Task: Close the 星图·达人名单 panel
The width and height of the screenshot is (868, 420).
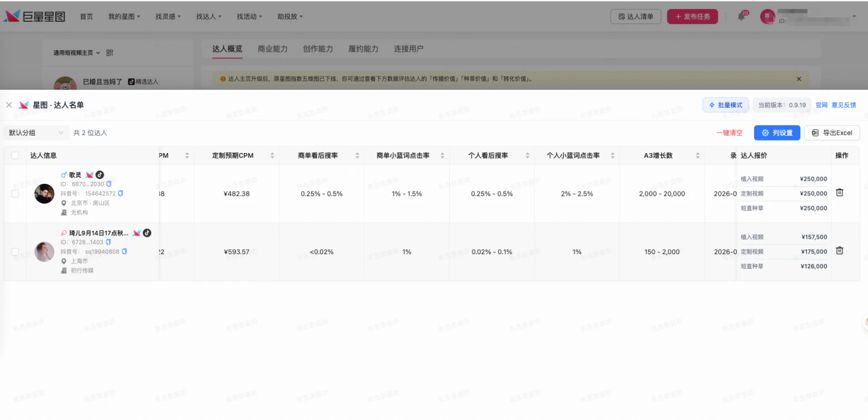Action: (9, 105)
